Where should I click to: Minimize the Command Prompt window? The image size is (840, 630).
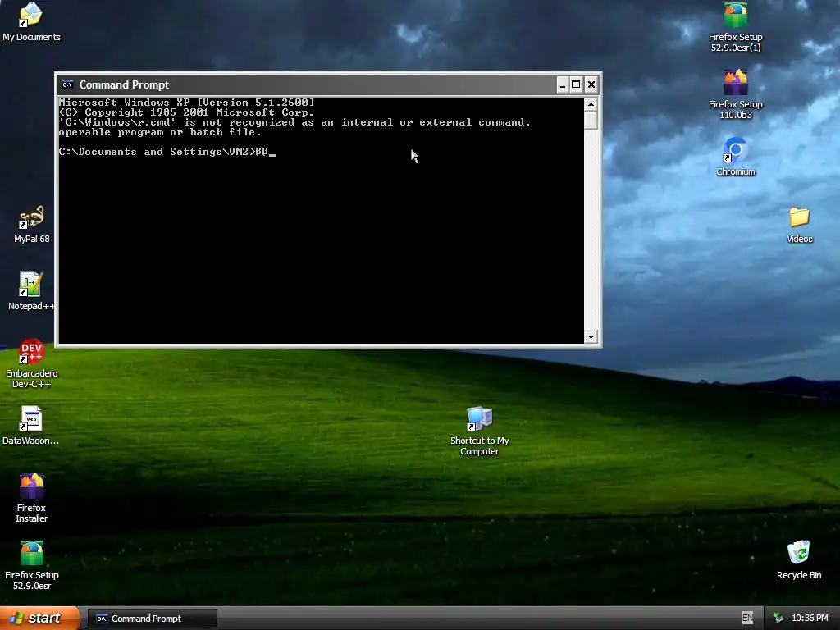pos(563,84)
